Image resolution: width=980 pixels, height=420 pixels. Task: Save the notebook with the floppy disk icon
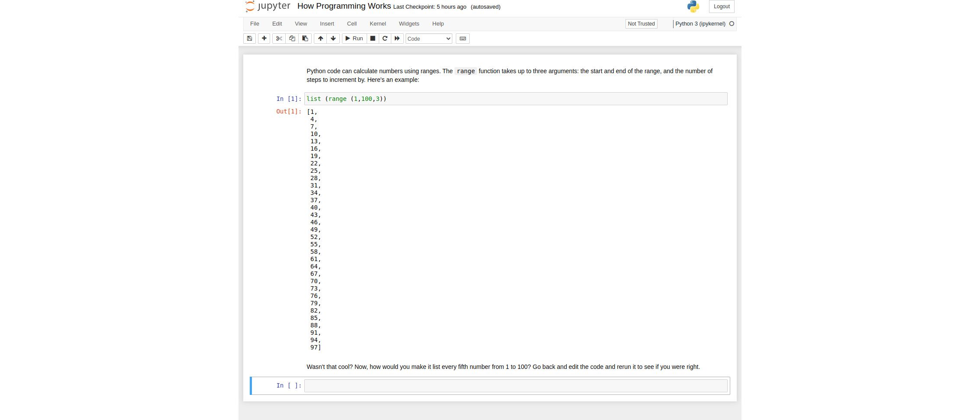tap(249, 39)
